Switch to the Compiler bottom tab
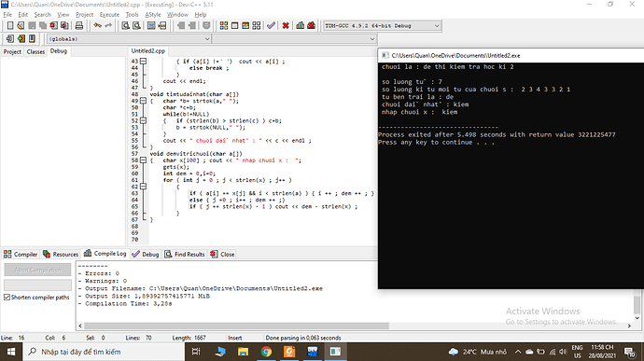644x361 pixels. [21, 255]
